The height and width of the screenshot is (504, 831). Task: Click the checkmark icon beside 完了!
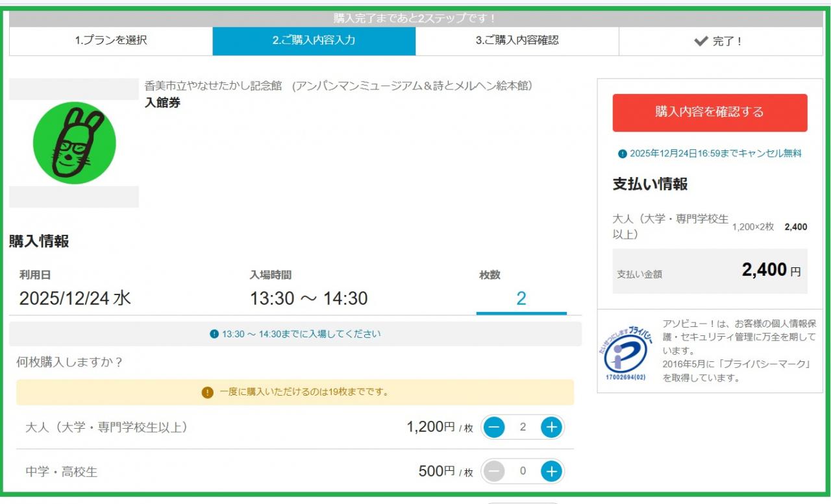coord(701,41)
